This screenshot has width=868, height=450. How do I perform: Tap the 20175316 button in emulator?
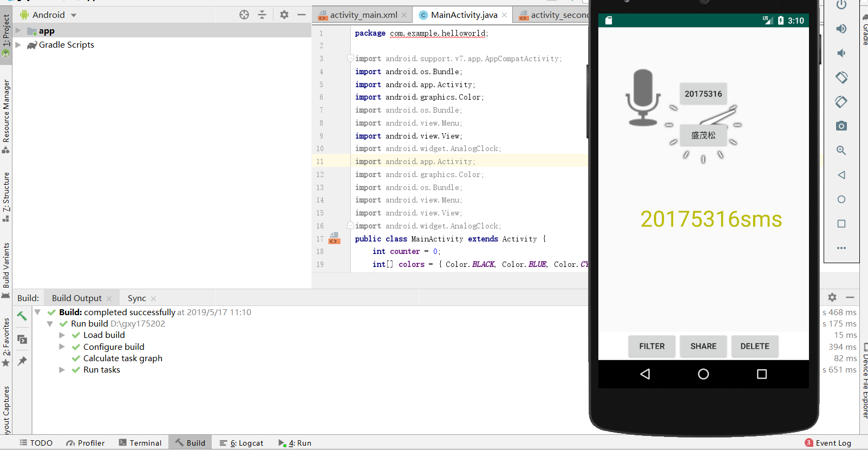(703, 94)
